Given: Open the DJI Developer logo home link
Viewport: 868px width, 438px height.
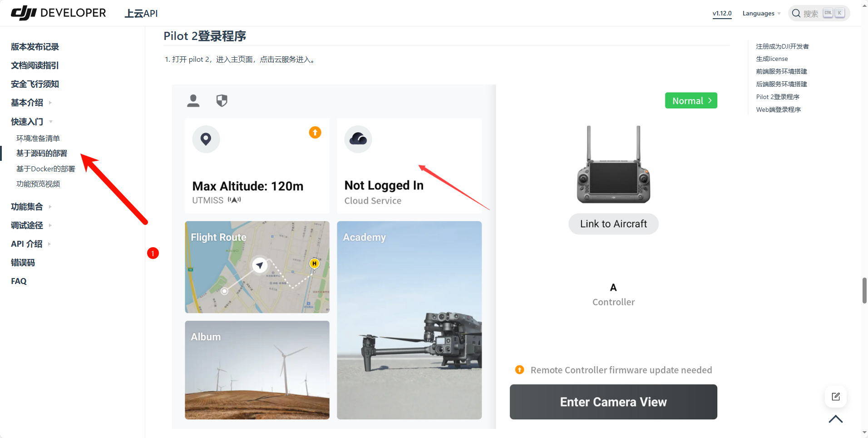Looking at the screenshot, I should coord(59,13).
